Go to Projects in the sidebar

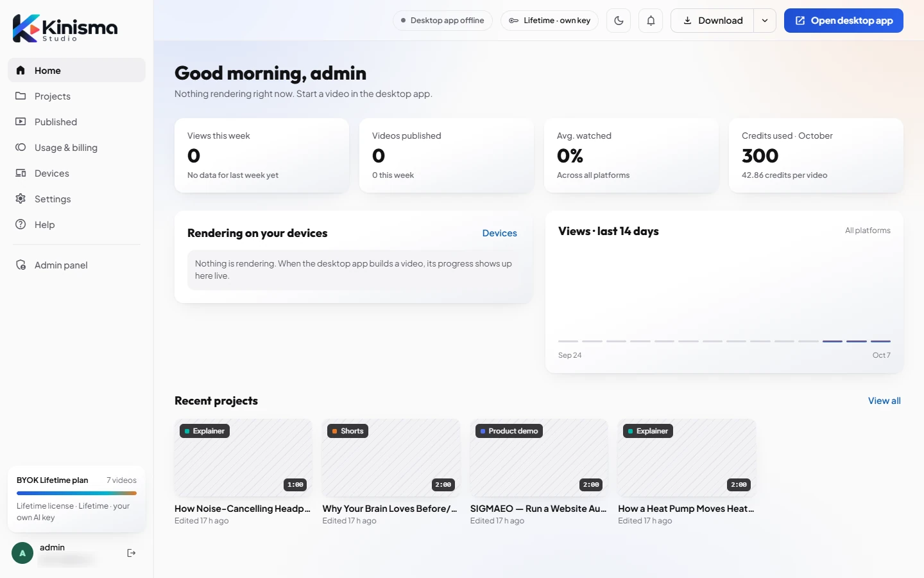[x=76, y=96]
